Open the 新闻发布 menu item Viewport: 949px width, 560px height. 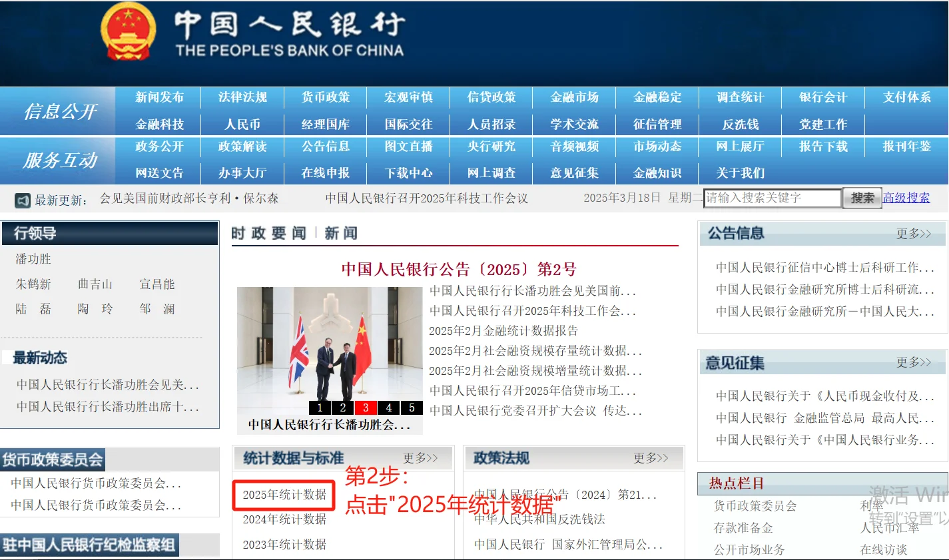(x=159, y=97)
